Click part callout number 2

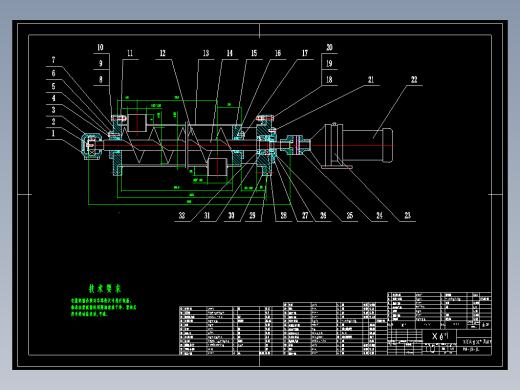click(x=53, y=122)
